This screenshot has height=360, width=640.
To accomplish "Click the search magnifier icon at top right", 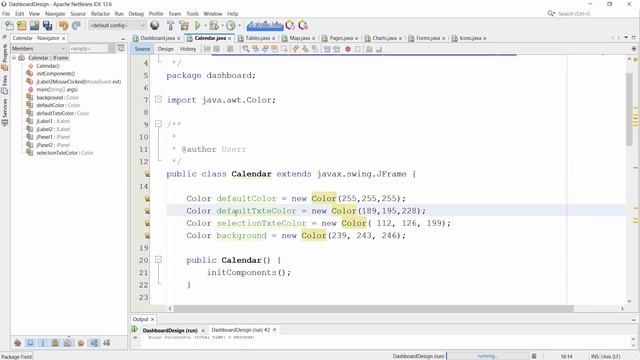I will tap(551, 13).
